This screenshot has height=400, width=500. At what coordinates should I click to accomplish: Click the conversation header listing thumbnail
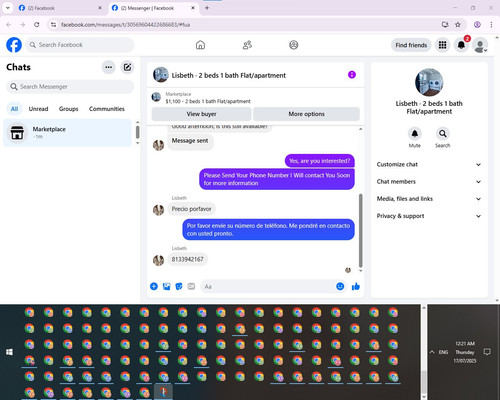click(161, 75)
